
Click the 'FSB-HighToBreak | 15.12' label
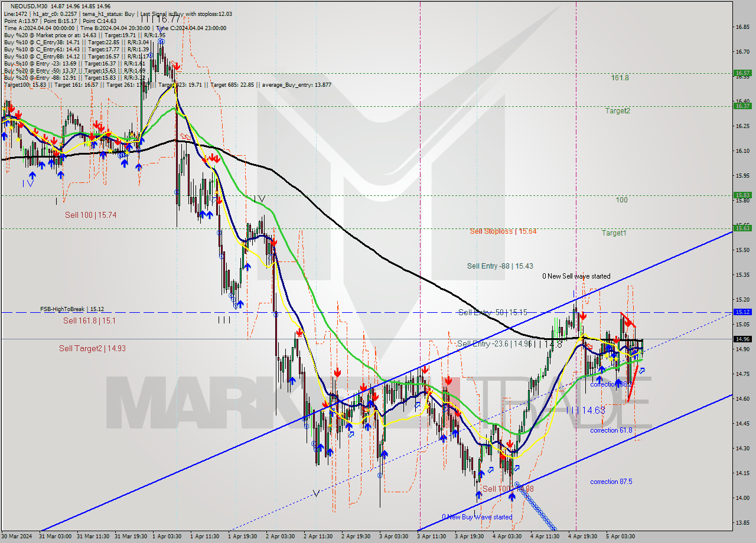click(72, 309)
